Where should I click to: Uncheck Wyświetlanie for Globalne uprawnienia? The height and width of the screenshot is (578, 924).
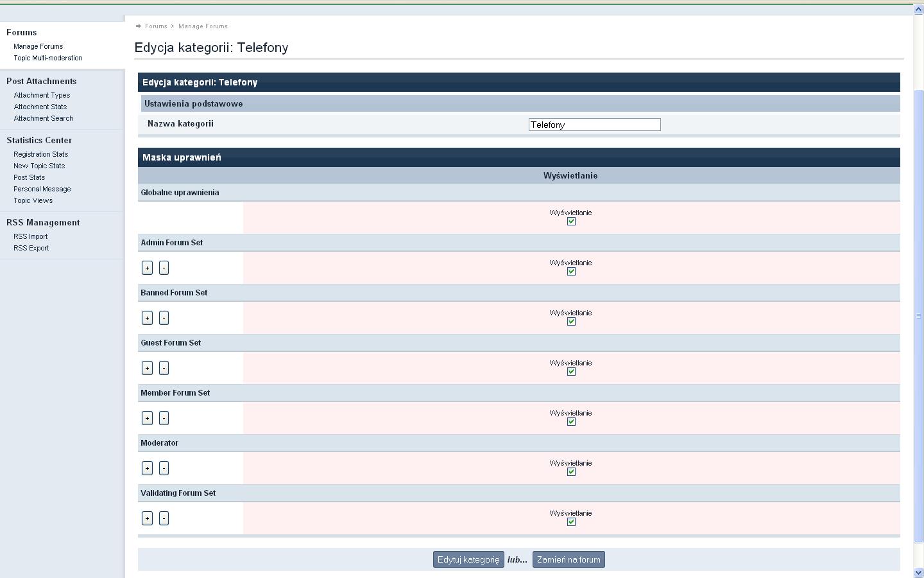click(x=571, y=222)
